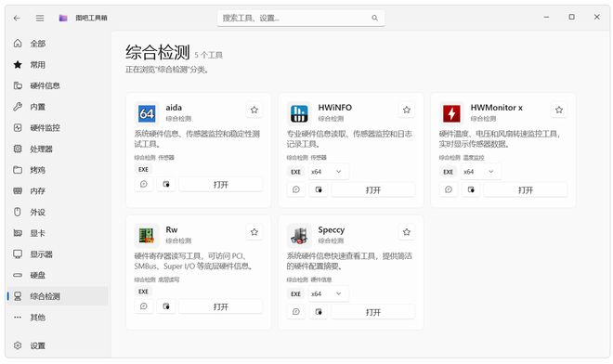This screenshot has height=364, width=613.
Task: Select the 硬盘 category
Action: (57, 275)
